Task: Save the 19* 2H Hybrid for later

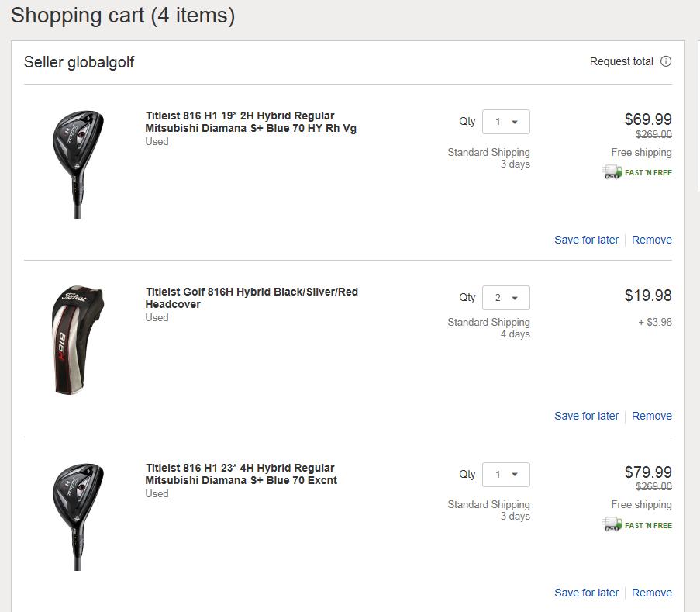Action: (586, 240)
